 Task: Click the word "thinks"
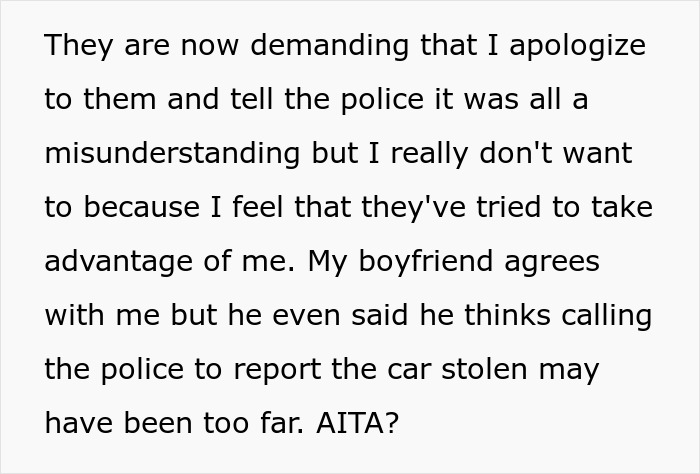coord(508,315)
